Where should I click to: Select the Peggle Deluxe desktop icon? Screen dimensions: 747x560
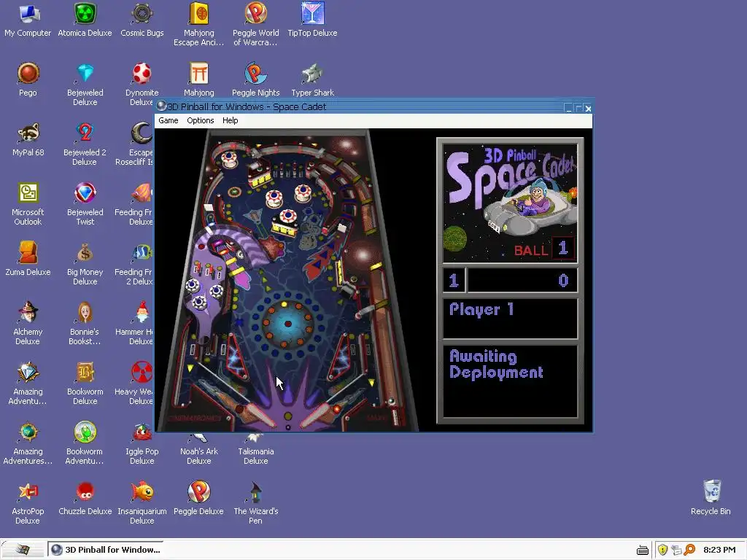coord(198,499)
